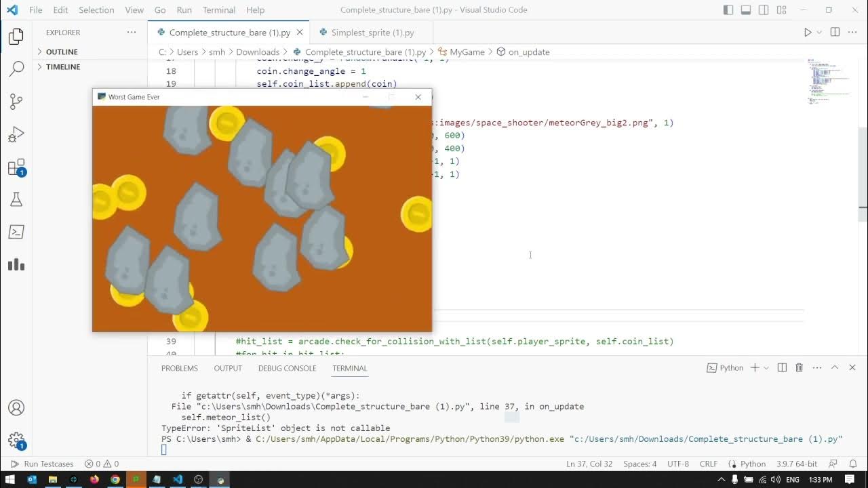Open the Users folder breadcrumb
Viewport: 868px width, 488px height.
[x=188, y=52]
